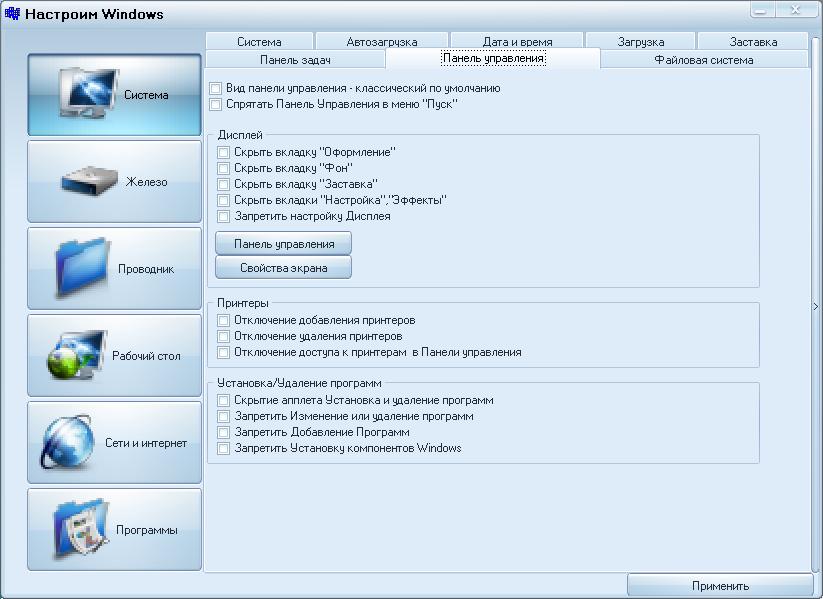Click the Панель управления button
The height and width of the screenshot is (599, 823).
point(283,244)
